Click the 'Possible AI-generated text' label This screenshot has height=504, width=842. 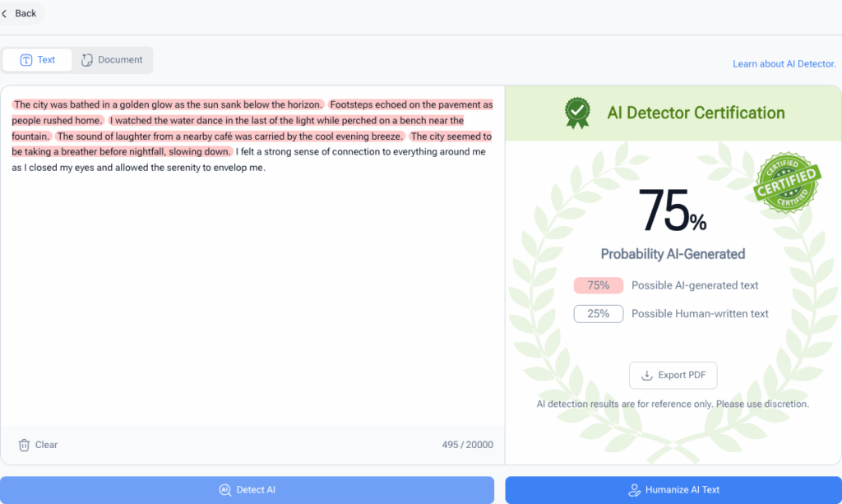coord(695,285)
